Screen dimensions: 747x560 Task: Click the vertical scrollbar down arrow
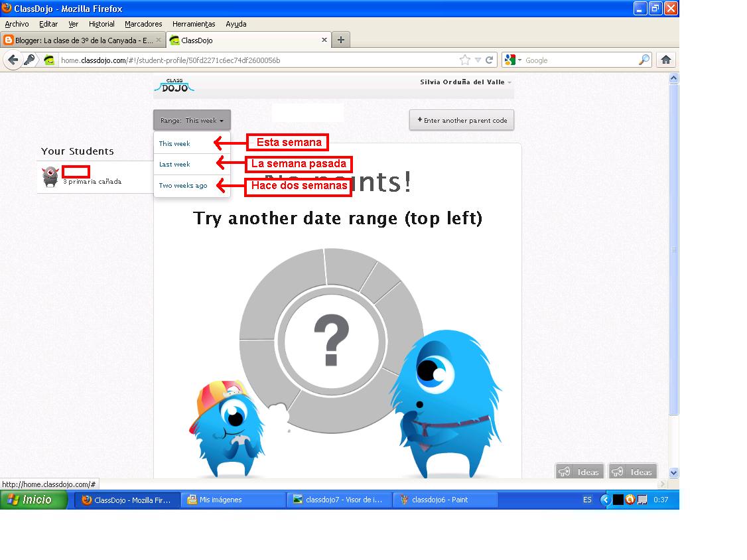(x=673, y=473)
